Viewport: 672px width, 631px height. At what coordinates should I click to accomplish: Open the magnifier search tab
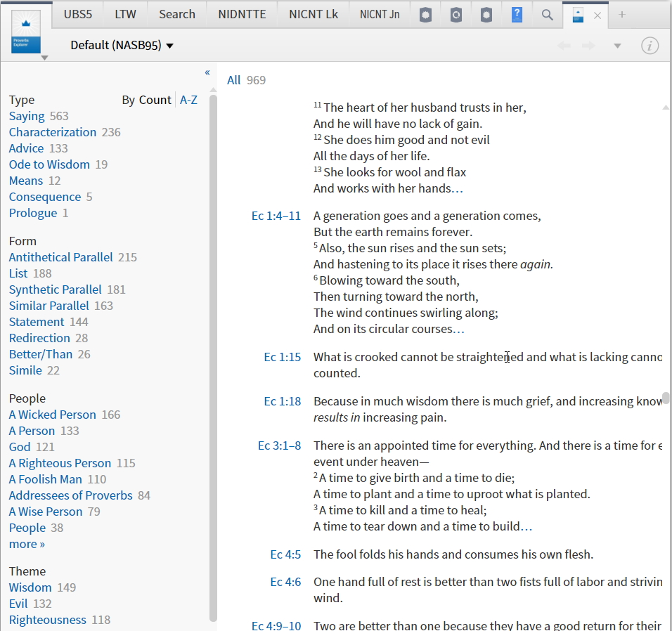[x=547, y=15]
